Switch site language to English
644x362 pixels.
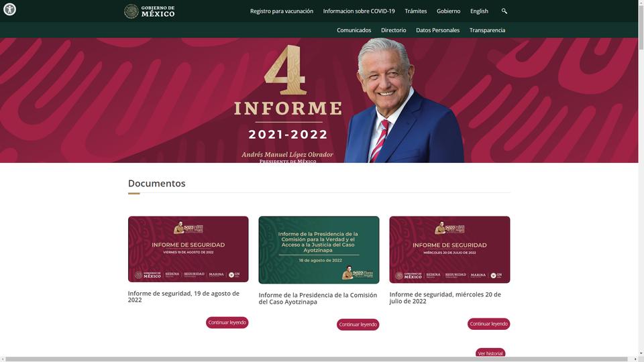click(479, 11)
